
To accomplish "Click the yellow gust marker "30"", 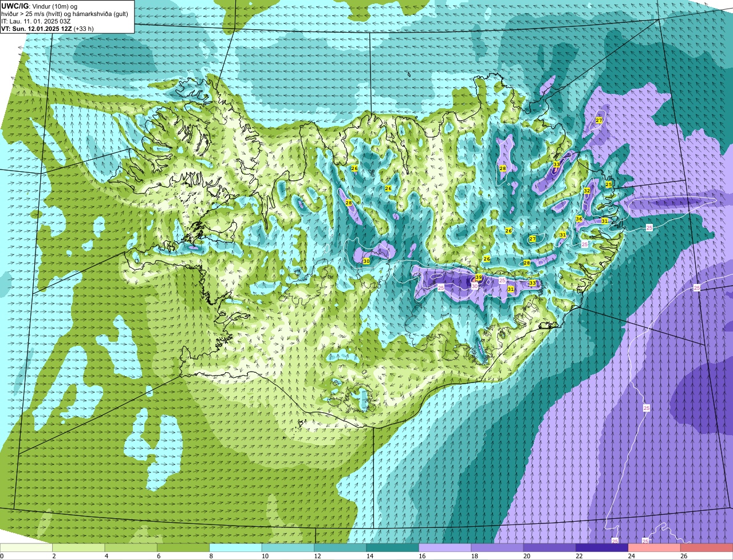I will (x=366, y=261).
